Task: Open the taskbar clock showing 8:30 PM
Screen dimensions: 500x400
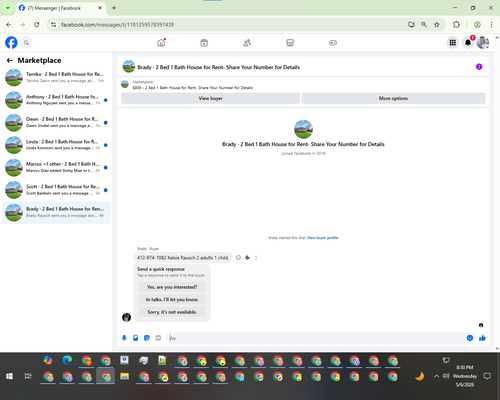Action: pyautogui.click(x=465, y=376)
